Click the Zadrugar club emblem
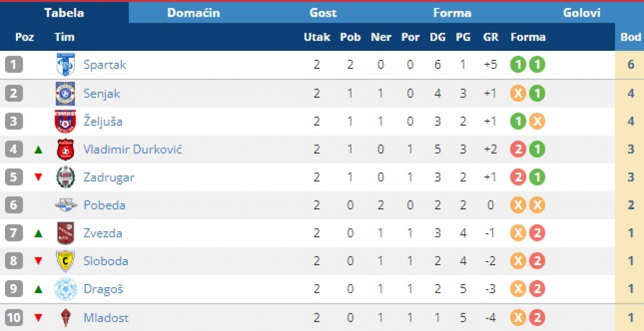Screen dimensions: 644x331 point(65,177)
